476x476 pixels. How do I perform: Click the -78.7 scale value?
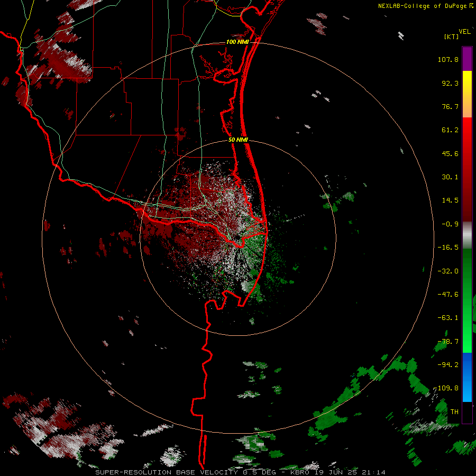click(x=448, y=342)
